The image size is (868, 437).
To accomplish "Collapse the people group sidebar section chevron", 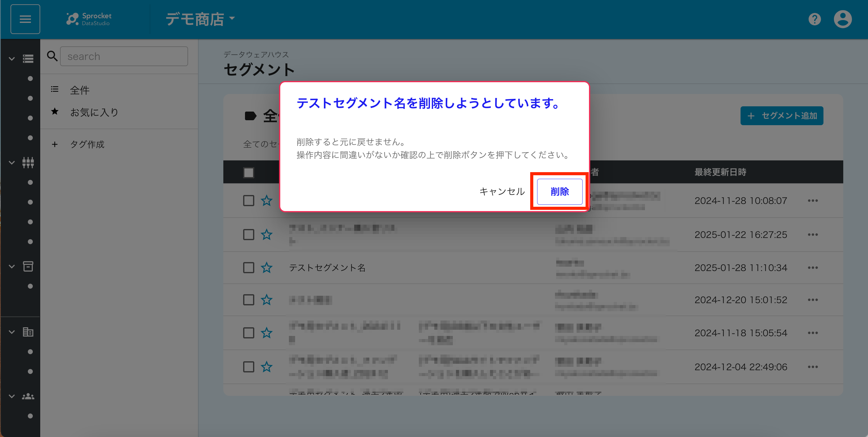I will 12,397.
